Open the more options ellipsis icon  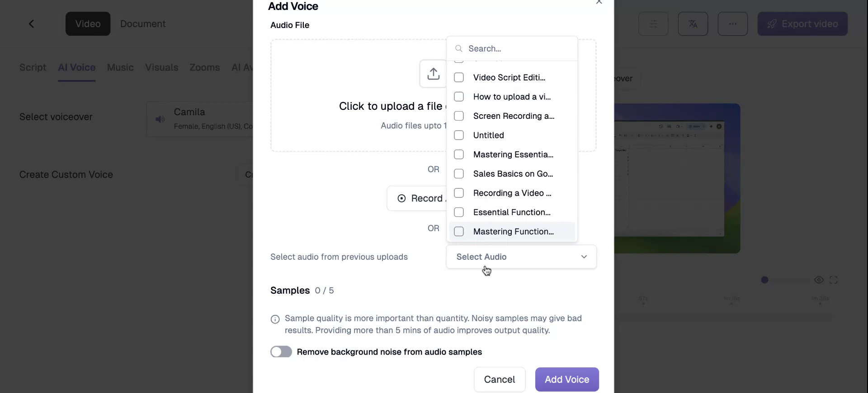[x=732, y=23]
